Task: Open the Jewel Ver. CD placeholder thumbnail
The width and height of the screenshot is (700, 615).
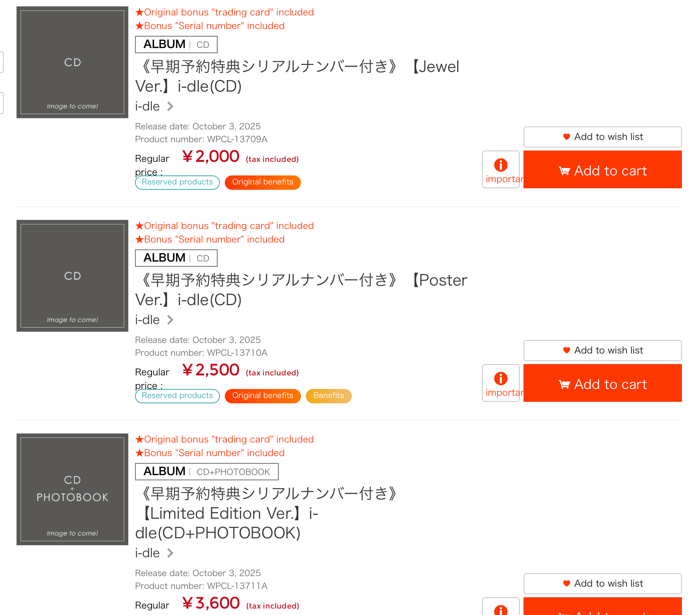Action: 72,62
